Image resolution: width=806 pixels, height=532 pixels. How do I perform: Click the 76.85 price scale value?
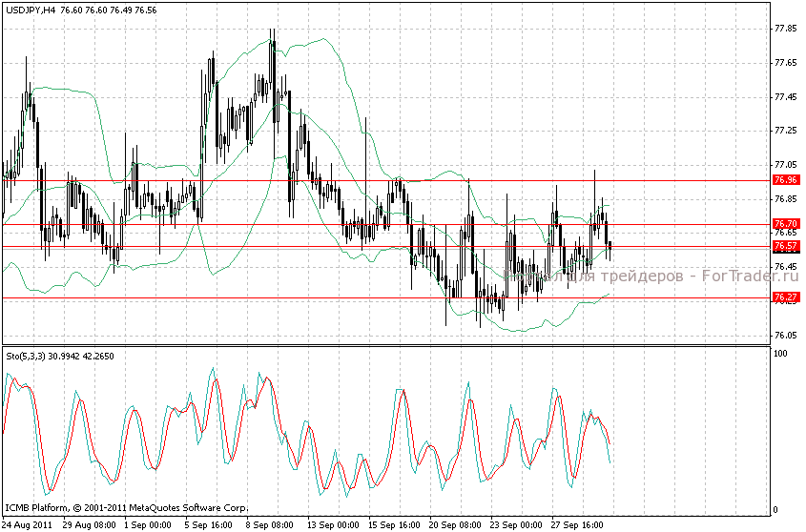(785, 199)
